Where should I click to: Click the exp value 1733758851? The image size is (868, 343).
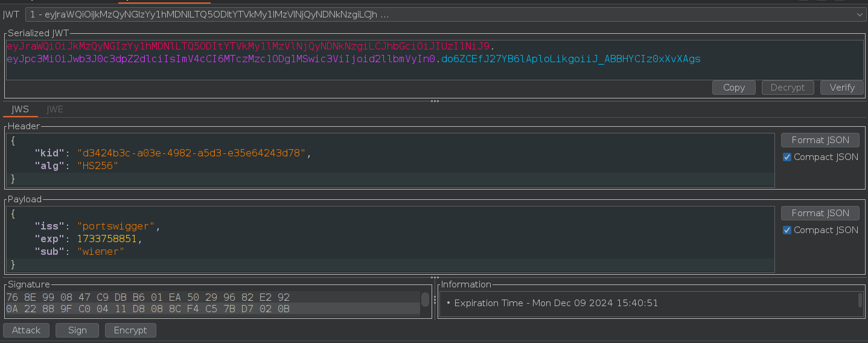point(107,239)
